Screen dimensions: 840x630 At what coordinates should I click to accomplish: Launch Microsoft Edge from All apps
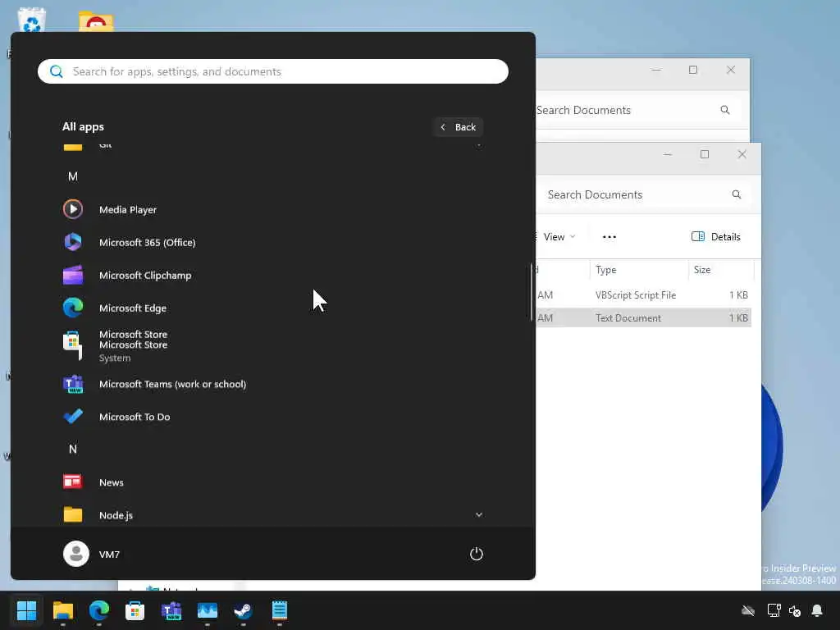click(x=272, y=308)
